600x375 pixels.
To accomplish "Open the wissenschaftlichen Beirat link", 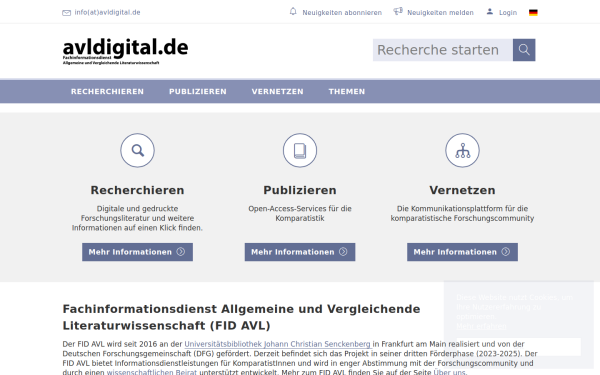I will (x=152, y=372).
